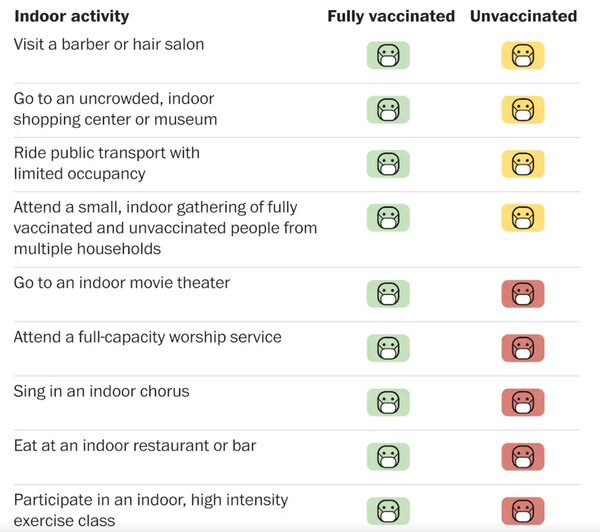Click yellow mask icon for shopping center or museum
The height and width of the screenshot is (532, 600).
pos(523,110)
